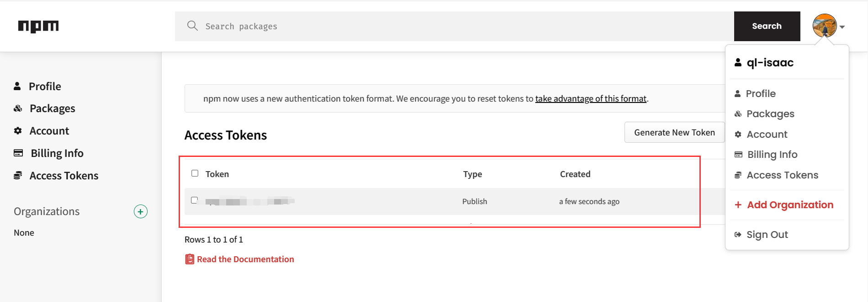Click the 'a few seconds ago' cell
The image size is (868, 302).
pyautogui.click(x=589, y=201)
